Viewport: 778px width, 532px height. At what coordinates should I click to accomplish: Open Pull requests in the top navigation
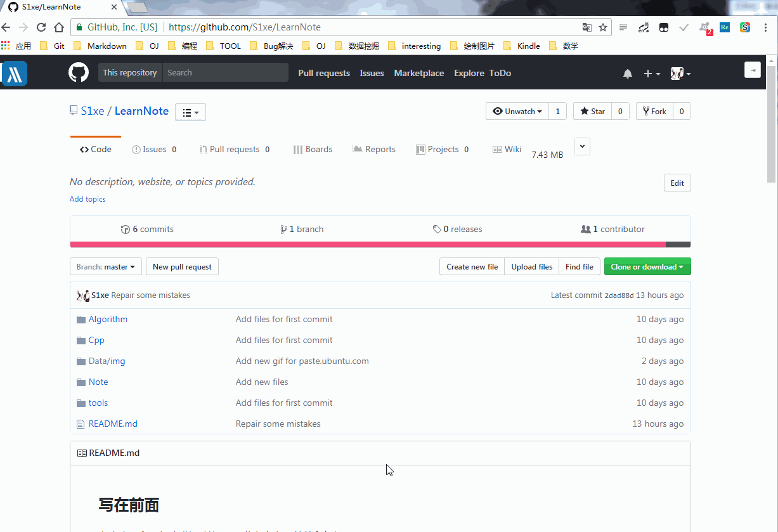click(x=324, y=73)
